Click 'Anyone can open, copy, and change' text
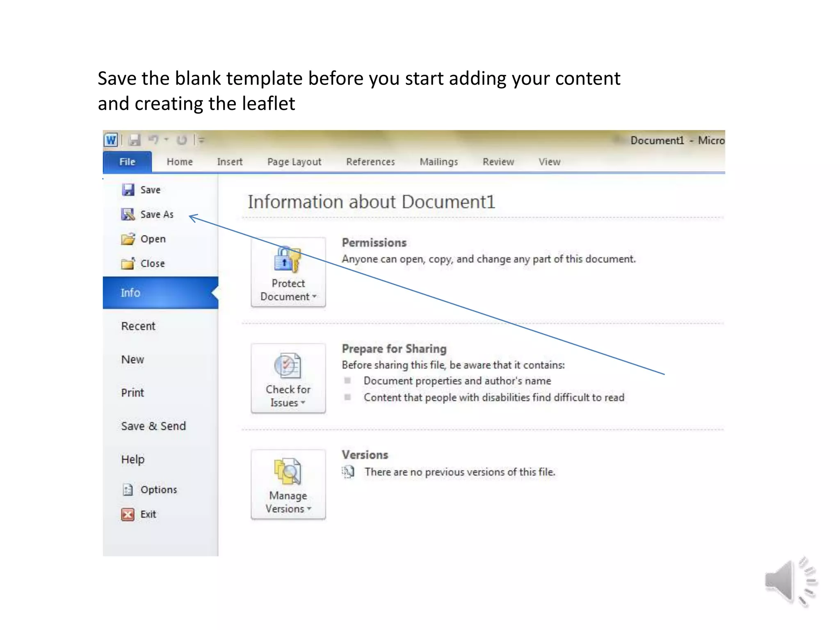Viewport: 840px width, 630px height. click(488, 259)
